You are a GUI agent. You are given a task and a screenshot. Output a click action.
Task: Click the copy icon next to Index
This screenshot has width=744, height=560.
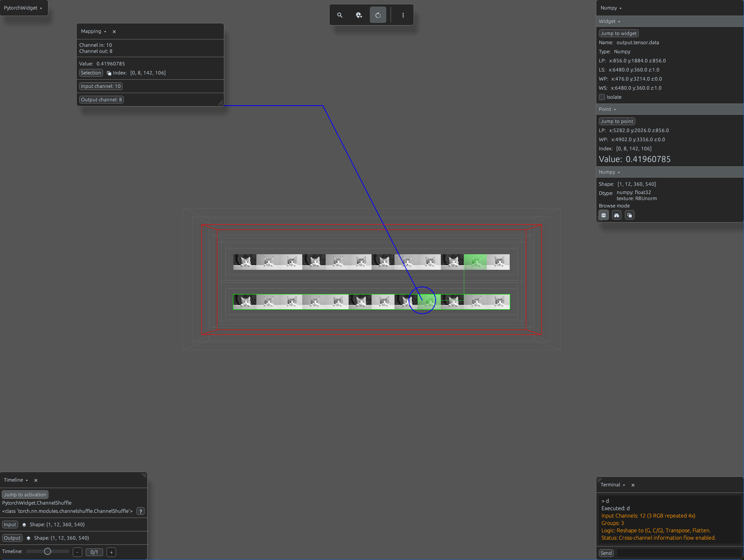[109, 73]
